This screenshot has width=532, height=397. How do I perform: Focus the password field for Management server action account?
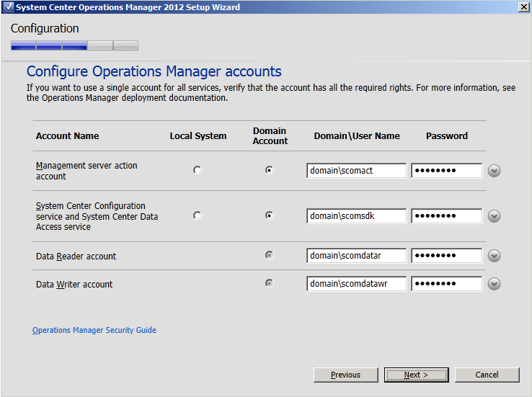[x=446, y=171]
